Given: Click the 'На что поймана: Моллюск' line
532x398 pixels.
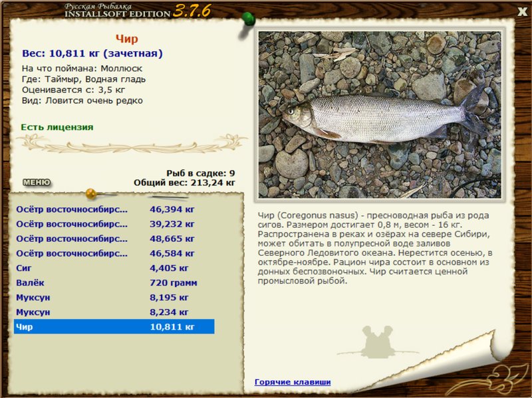Looking at the screenshot, I should tap(82, 68).
